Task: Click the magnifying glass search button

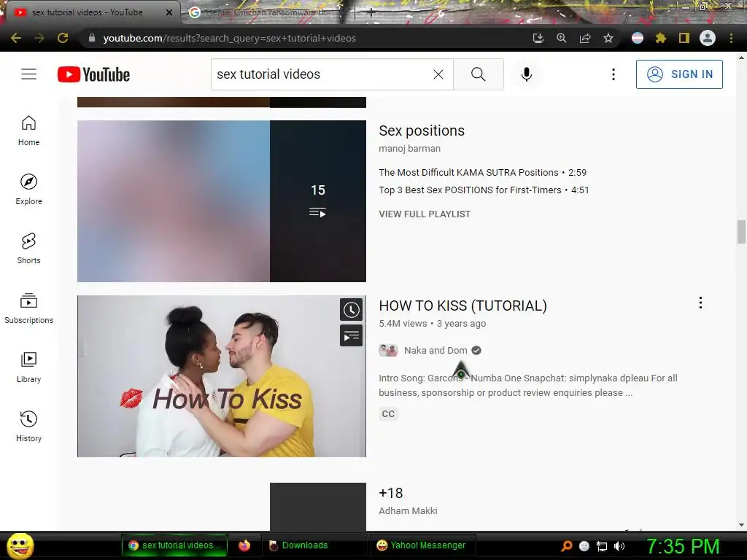Action: (479, 74)
